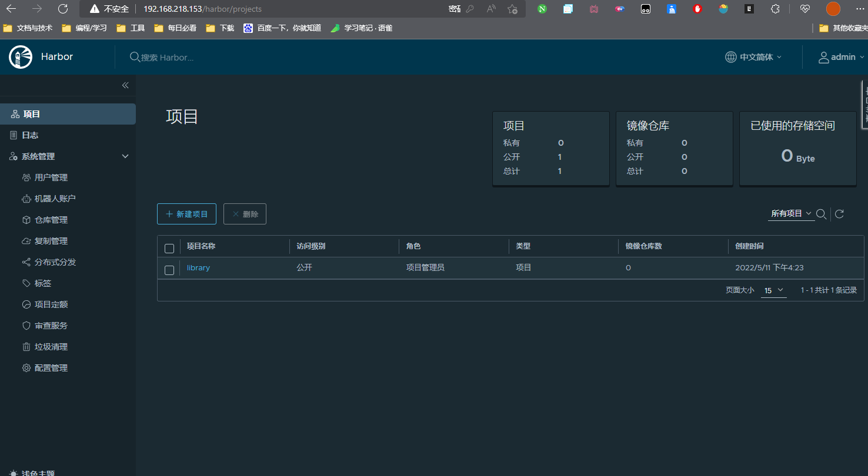Reload the browser page
This screenshot has width=868, height=476.
(63, 9)
